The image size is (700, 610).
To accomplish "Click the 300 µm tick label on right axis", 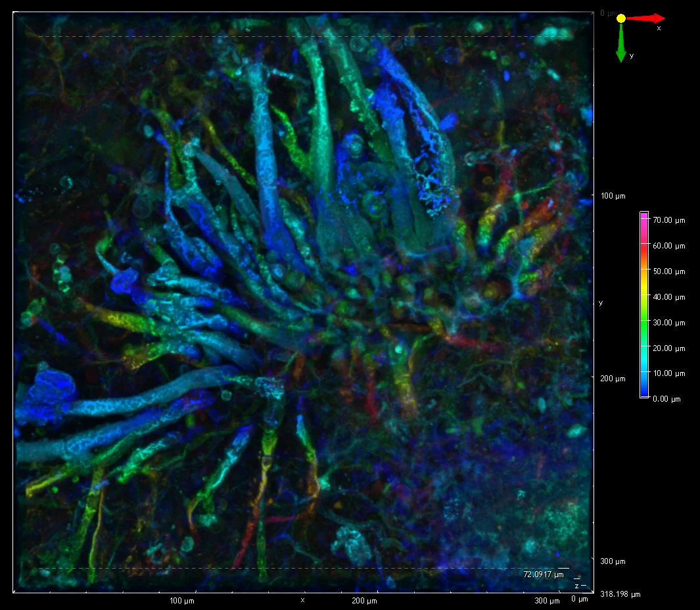I will coord(613,561).
